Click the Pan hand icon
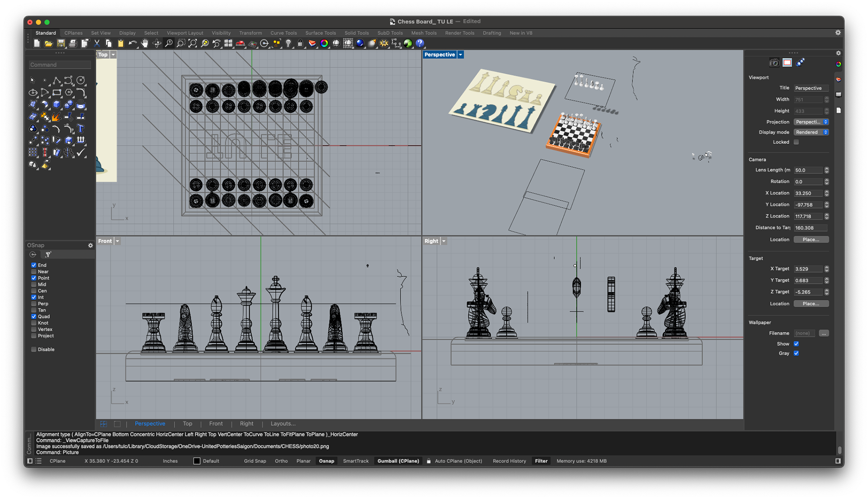The width and height of the screenshot is (868, 499). pos(145,43)
